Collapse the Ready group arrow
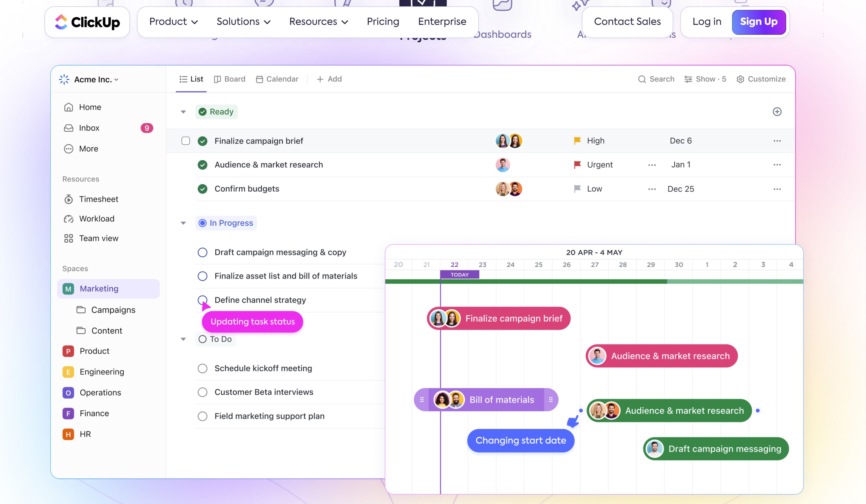The height and width of the screenshot is (504, 866). [x=183, y=112]
